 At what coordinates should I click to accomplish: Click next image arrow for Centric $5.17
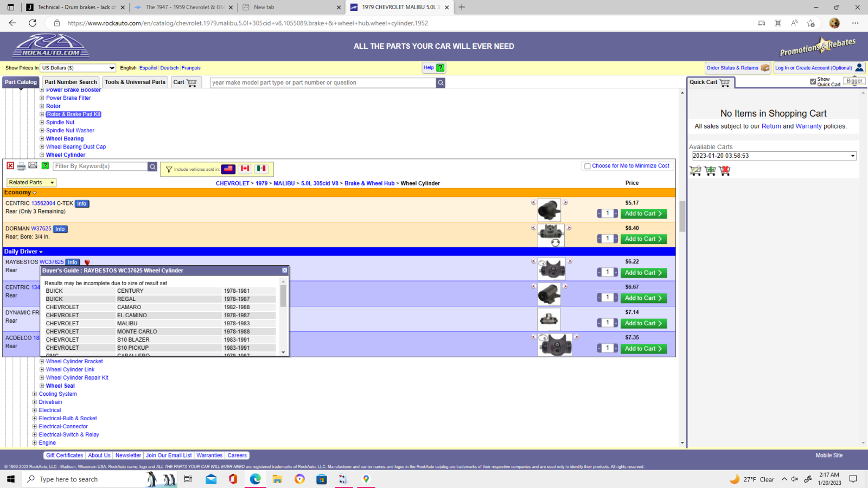pos(565,202)
